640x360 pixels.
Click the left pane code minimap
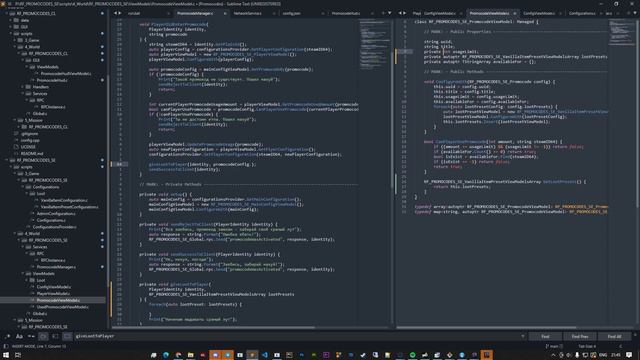point(375,45)
